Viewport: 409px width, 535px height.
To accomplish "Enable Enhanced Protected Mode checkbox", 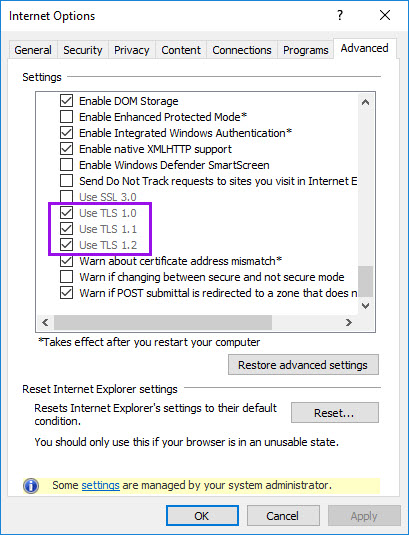I will [66, 117].
